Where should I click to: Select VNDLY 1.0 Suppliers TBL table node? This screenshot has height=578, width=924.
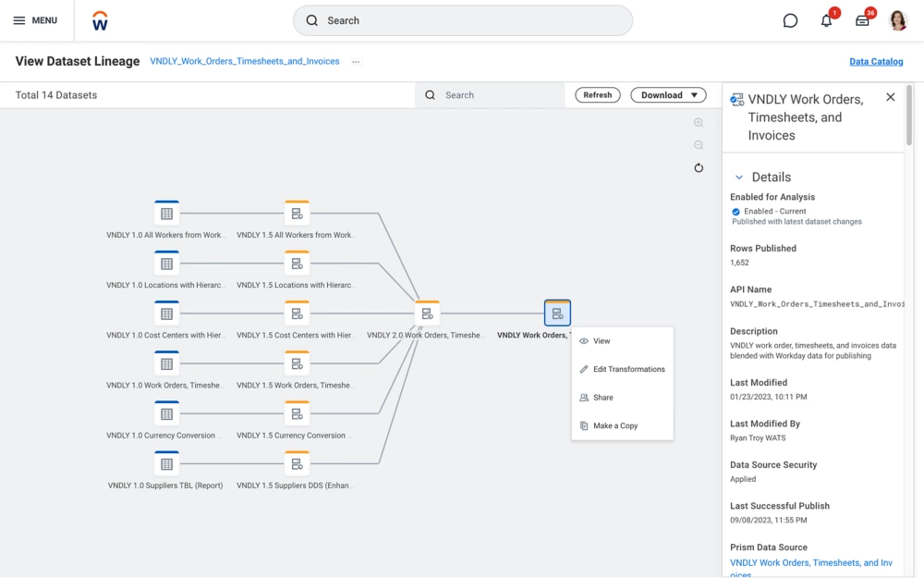coord(166,464)
